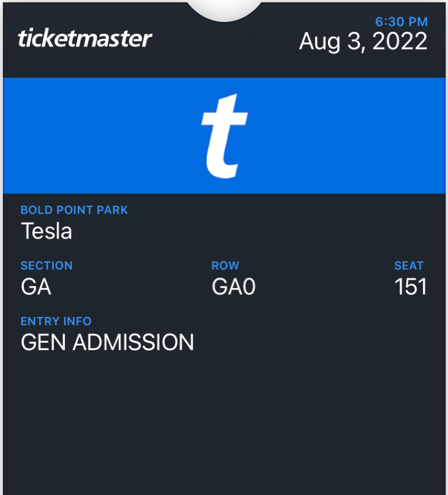Click empty space between ROW and SEAT columns
This screenshot has width=448, height=495.
pos(324,278)
